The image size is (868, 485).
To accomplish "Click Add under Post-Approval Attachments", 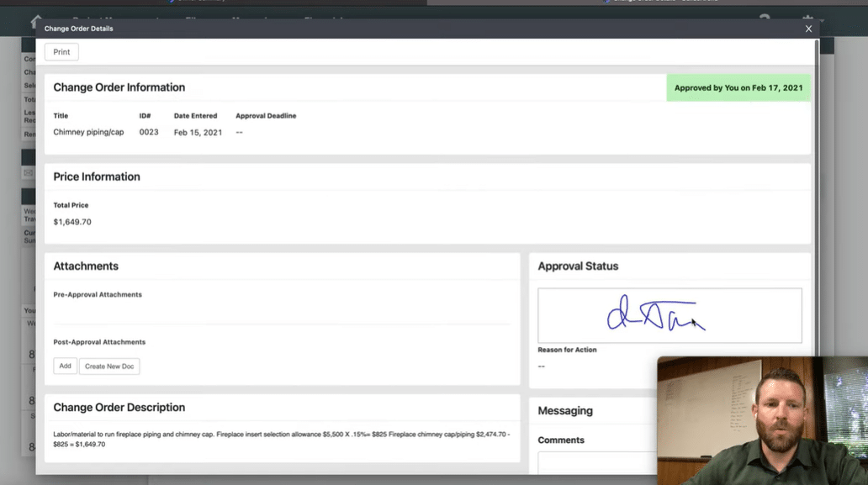I will pyautogui.click(x=65, y=366).
